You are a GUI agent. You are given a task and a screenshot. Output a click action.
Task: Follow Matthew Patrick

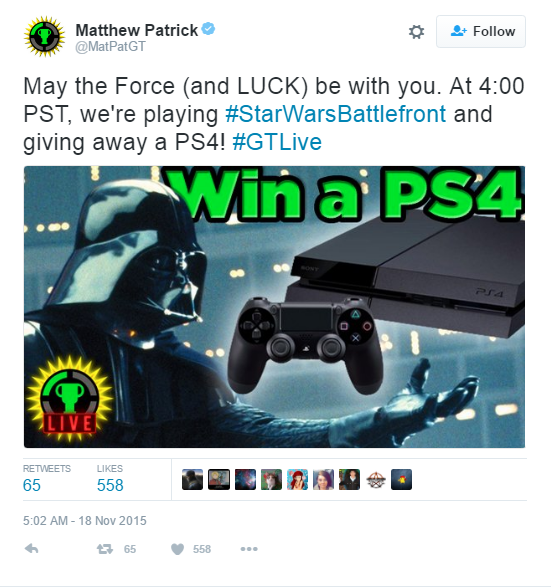point(481,31)
